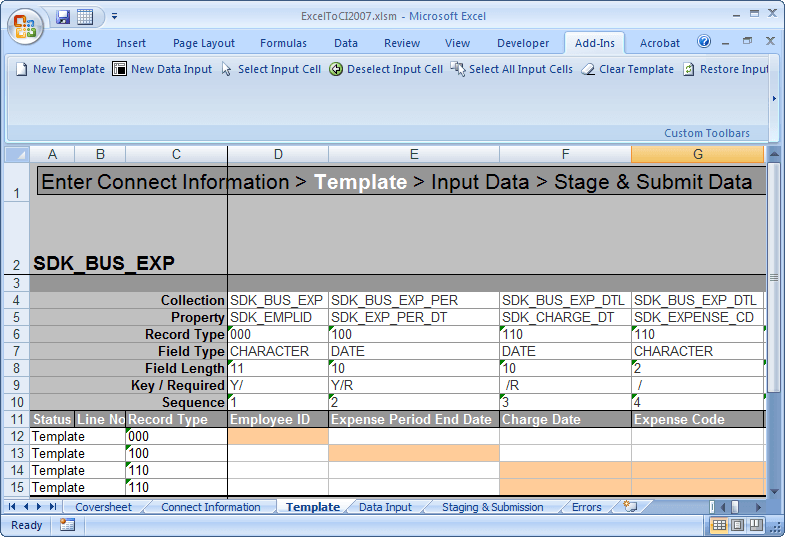Image resolution: width=785 pixels, height=537 pixels.
Task: Click the workbook Minimize Window button
Action: point(725,42)
